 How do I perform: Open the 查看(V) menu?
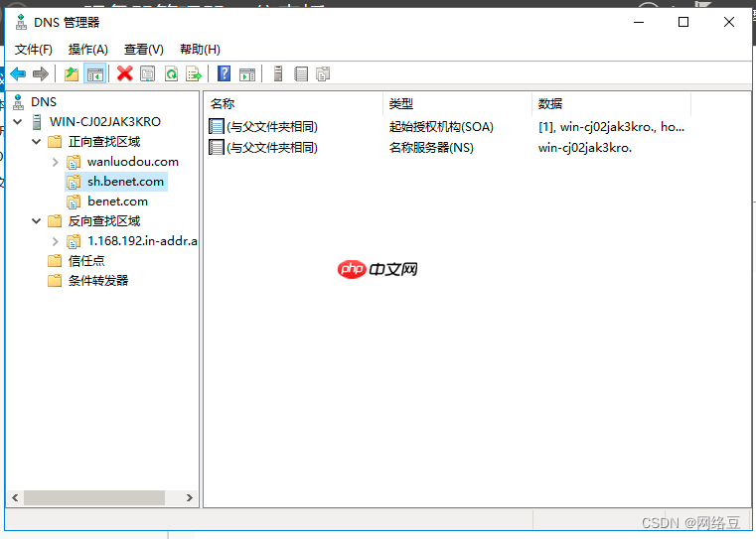pos(144,49)
